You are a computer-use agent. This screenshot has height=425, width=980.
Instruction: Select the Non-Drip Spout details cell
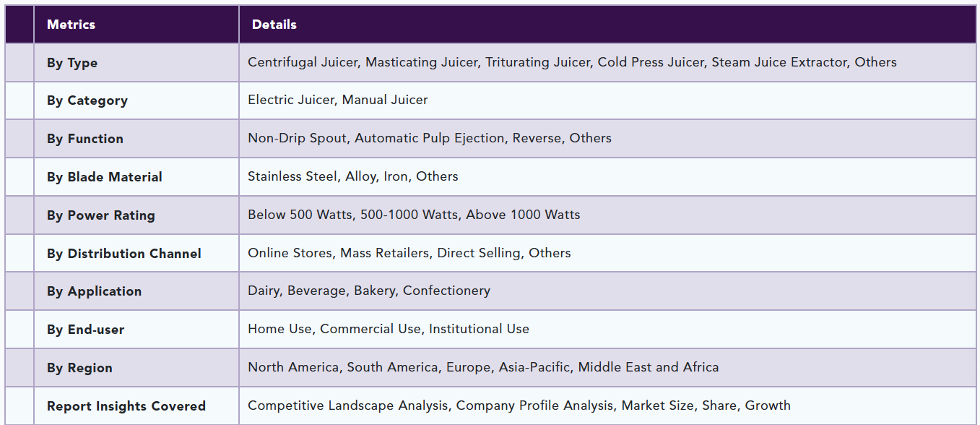(x=607, y=139)
